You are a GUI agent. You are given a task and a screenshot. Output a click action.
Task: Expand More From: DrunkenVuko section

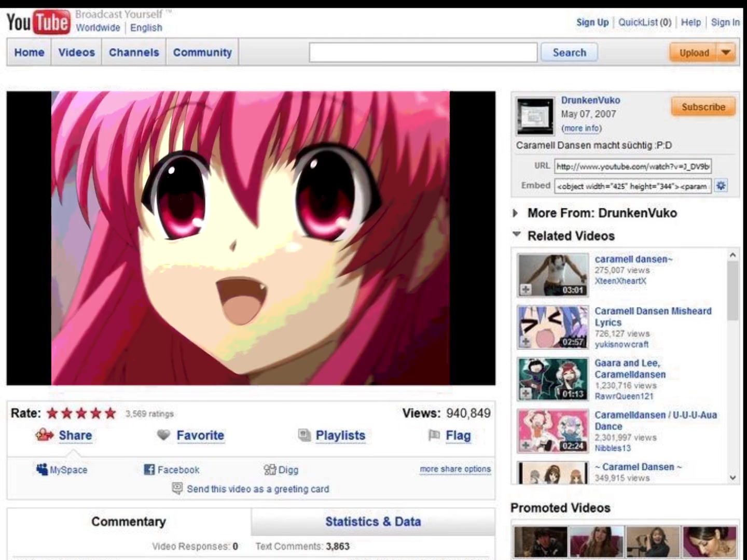(x=515, y=213)
